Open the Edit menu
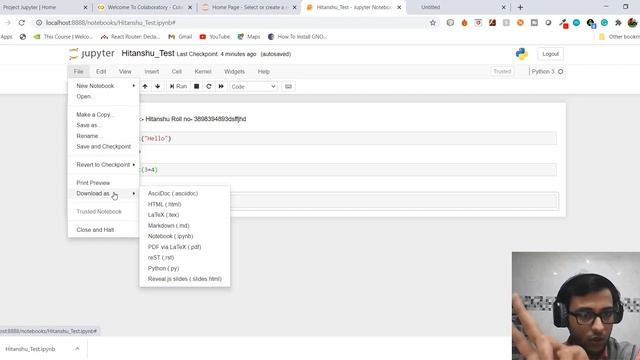The image size is (640, 360). pyautogui.click(x=101, y=71)
